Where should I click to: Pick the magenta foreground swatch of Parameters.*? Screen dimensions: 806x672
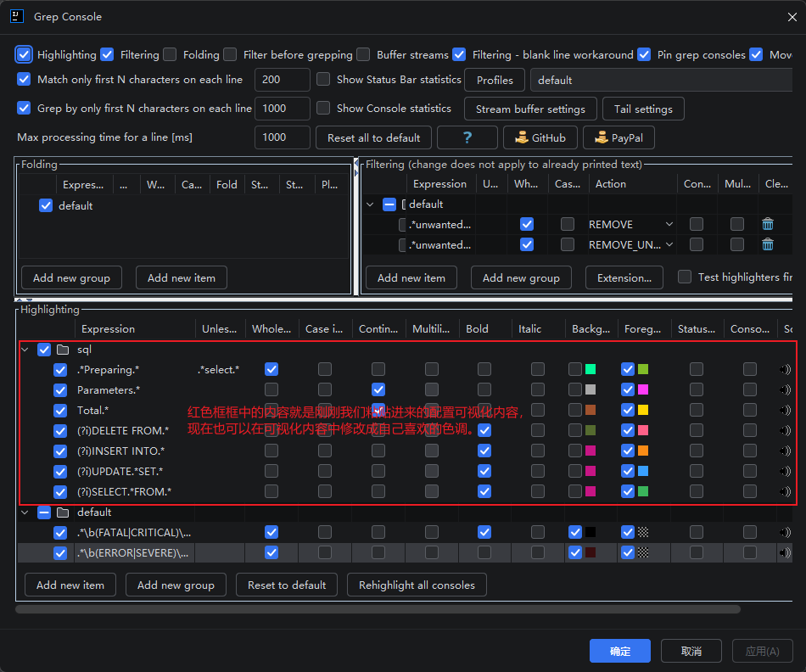[x=643, y=389]
